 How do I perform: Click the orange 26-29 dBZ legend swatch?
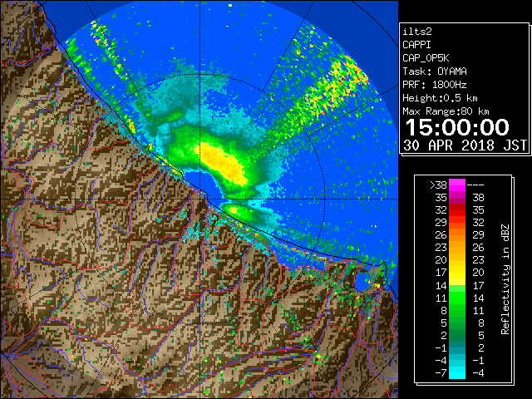coord(457,235)
